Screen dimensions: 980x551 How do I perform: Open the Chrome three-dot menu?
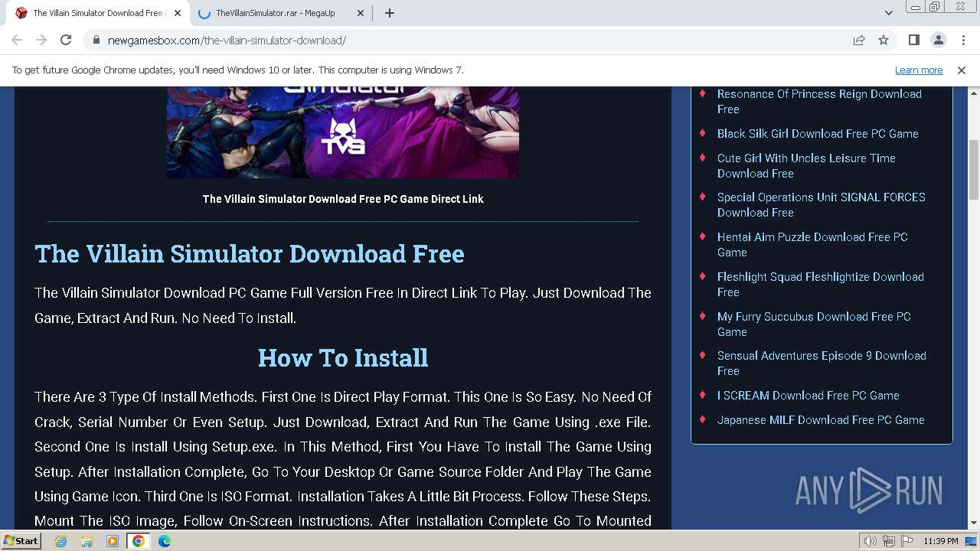click(962, 41)
